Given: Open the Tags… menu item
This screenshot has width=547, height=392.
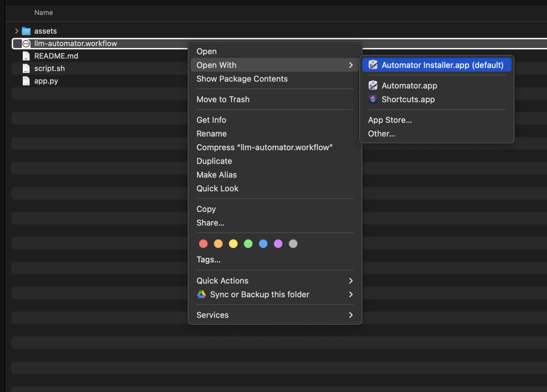Looking at the screenshot, I should (275, 260).
